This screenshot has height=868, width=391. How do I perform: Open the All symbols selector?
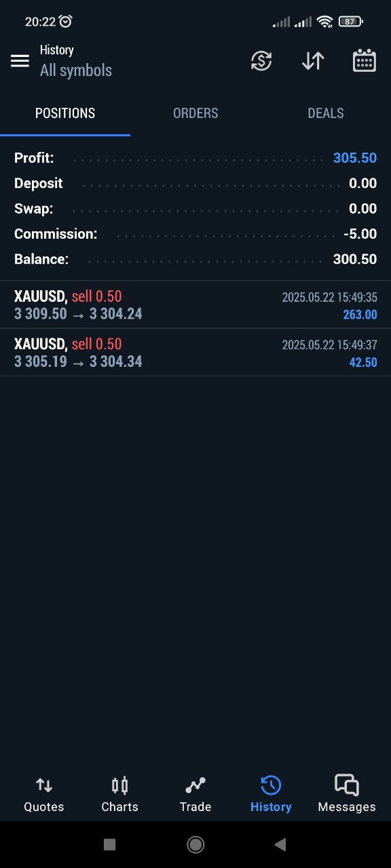76,71
